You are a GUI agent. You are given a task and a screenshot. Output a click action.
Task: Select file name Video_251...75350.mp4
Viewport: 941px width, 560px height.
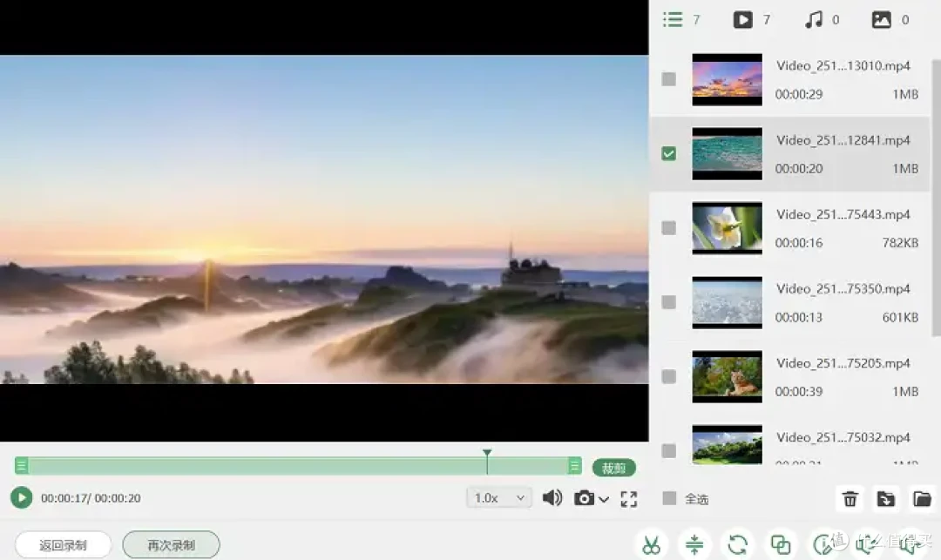[x=843, y=288]
